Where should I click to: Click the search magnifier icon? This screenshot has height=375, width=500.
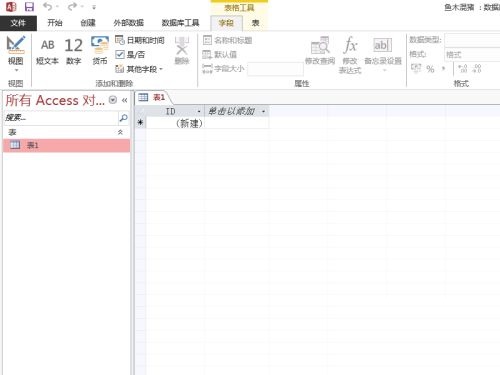tap(124, 117)
